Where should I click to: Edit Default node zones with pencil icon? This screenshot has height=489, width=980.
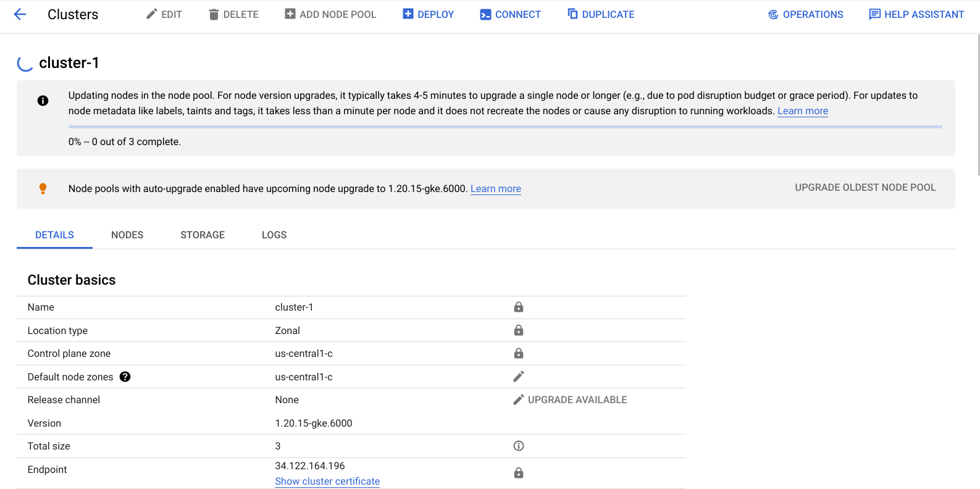point(519,377)
